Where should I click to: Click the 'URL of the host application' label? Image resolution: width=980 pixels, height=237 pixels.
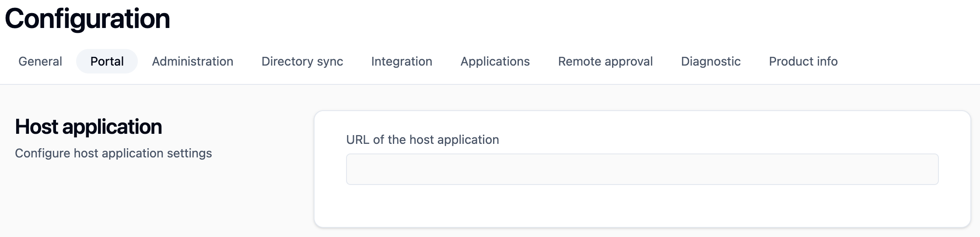click(x=422, y=139)
